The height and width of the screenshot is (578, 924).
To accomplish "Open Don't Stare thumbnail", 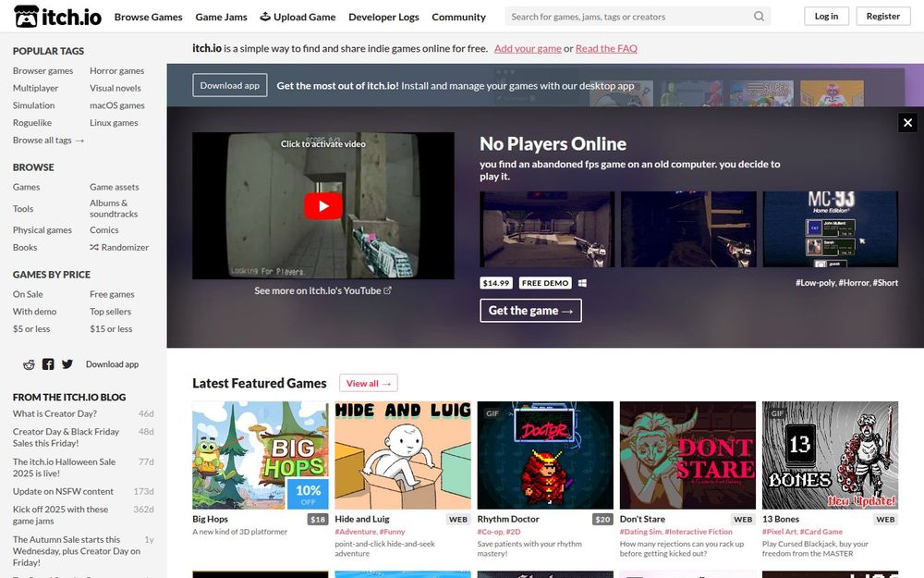I will click(687, 455).
